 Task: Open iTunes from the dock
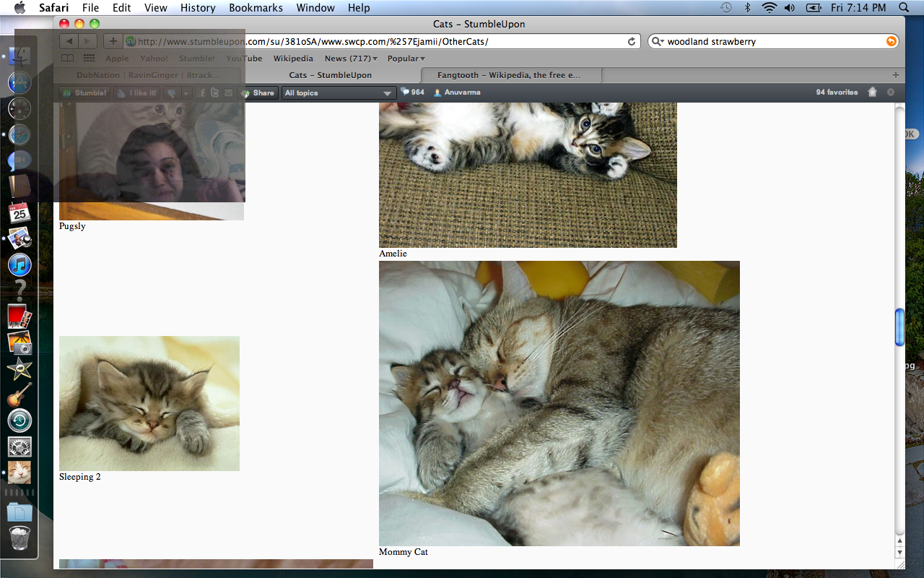tap(19, 265)
